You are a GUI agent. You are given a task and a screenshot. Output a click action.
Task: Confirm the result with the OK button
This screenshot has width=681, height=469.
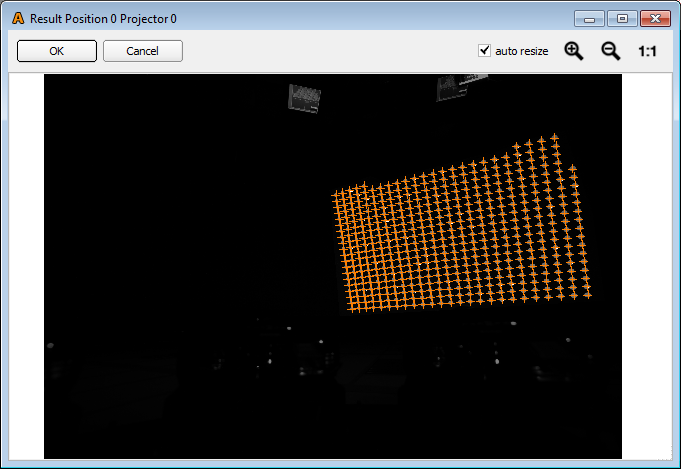point(57,51)
